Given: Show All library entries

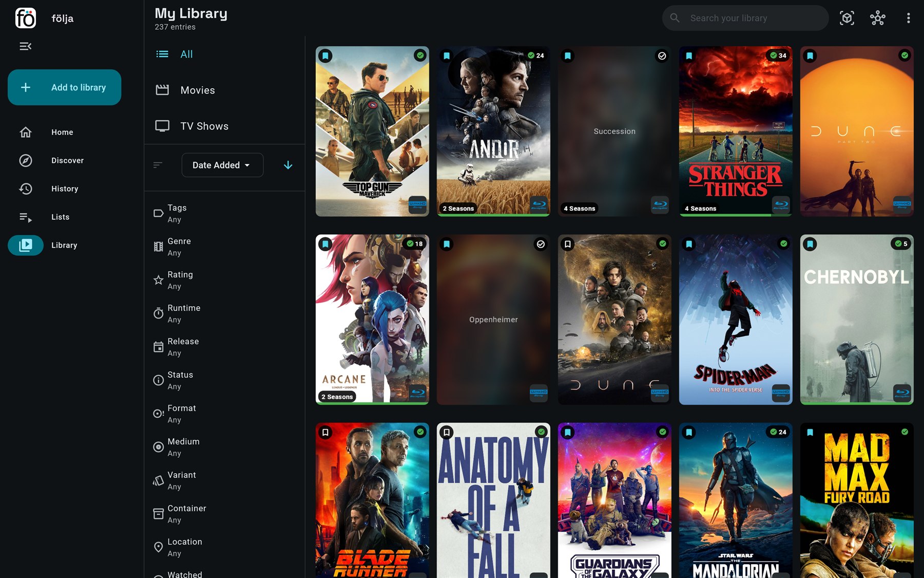Looking at the screenshot, I should (x=224, y=54).
